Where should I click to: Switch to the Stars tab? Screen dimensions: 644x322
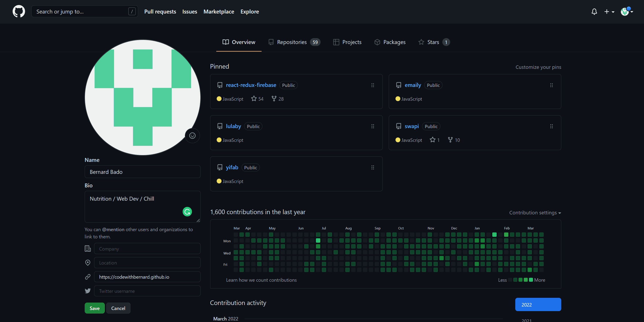[x=434, y=42]
